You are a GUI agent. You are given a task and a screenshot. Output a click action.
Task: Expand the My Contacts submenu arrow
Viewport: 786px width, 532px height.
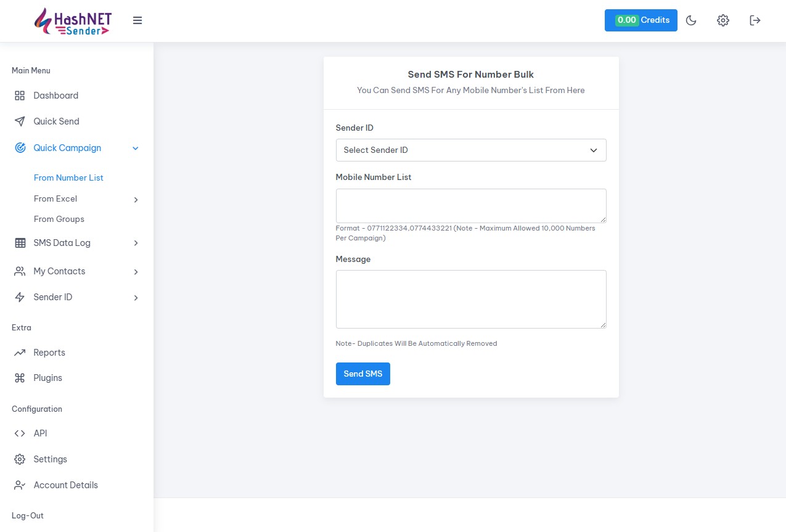(136, 271)
